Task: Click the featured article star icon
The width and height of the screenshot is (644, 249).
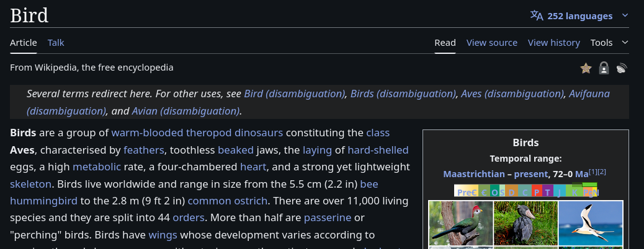Action: [x=586, y=68]
